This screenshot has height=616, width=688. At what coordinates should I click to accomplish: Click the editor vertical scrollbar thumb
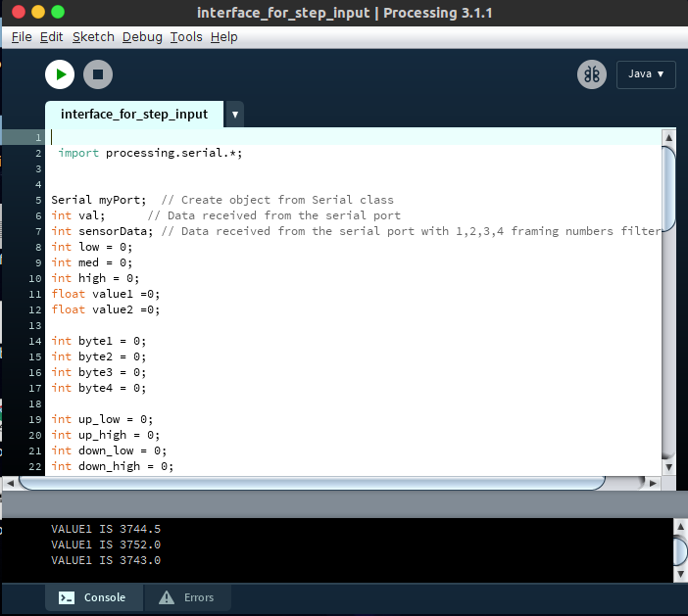[x=668, y=189]
